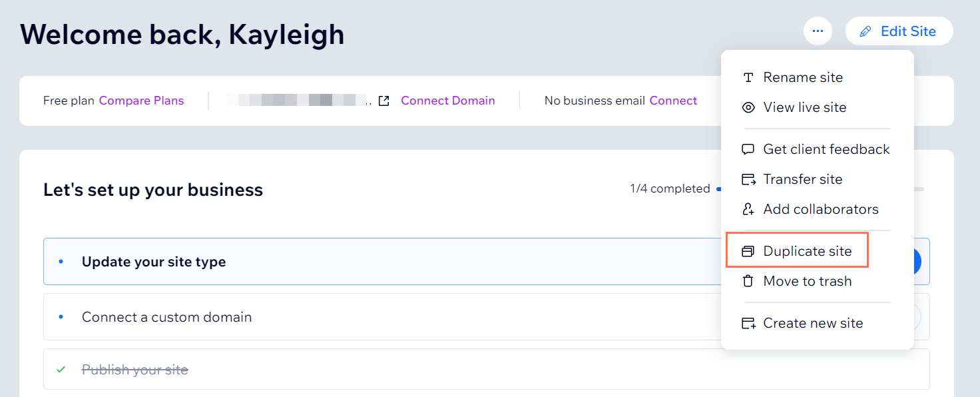Click Connect Domain

[x=447, y=100]
